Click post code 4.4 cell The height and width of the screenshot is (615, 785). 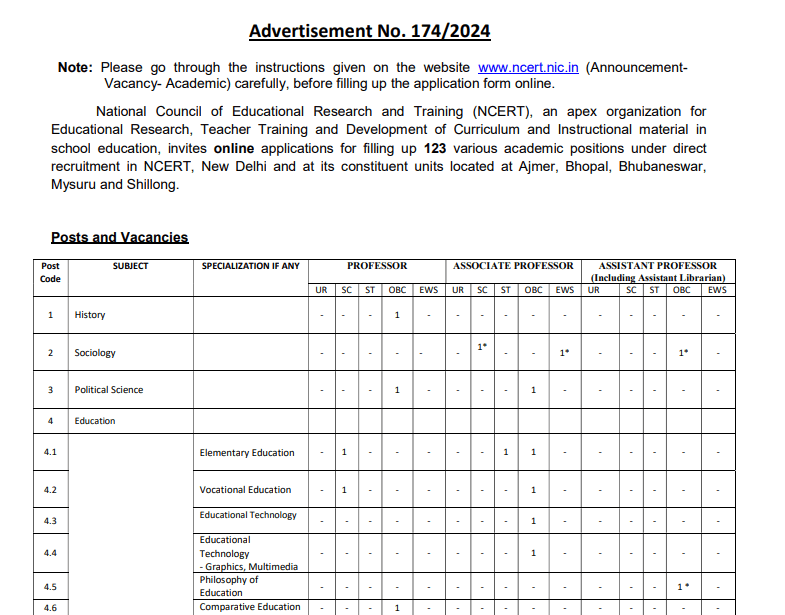tap(50, 553)
